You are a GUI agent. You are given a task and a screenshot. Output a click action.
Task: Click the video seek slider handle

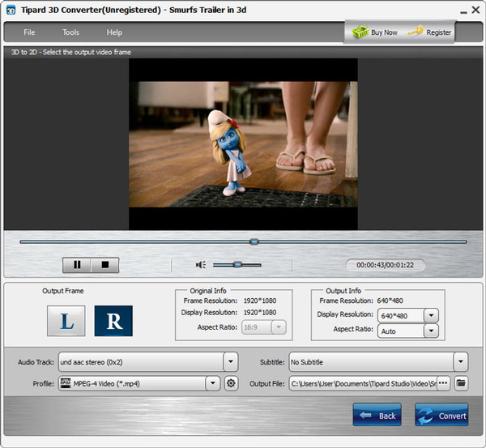coord(254,241)
